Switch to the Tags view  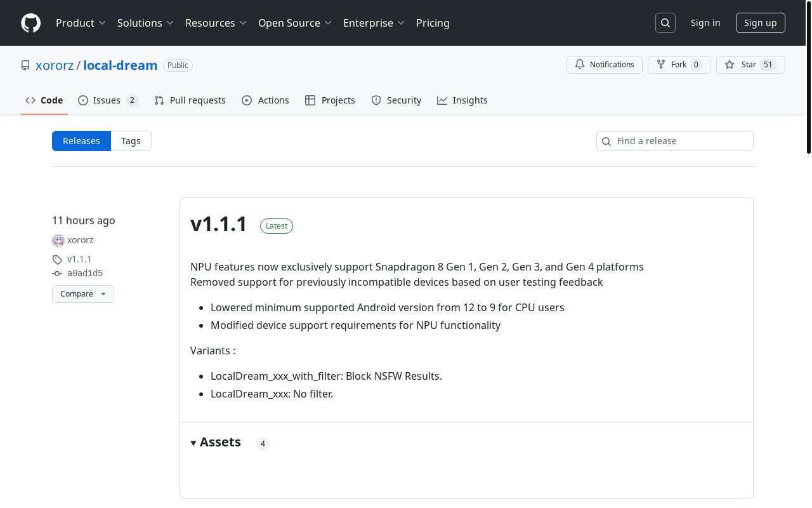[x=131, y=141]
